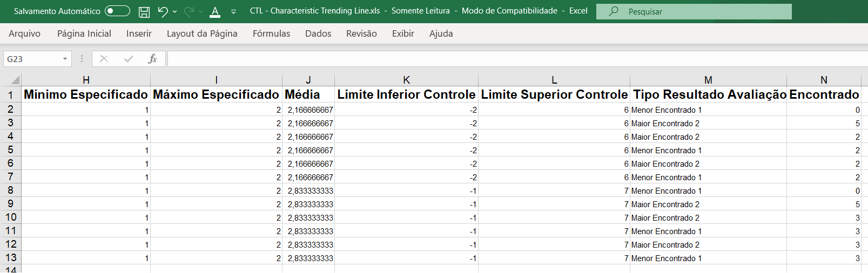Screen dimensions: 868x273
Task: Select column I header
Action: (x=216, y=80)
